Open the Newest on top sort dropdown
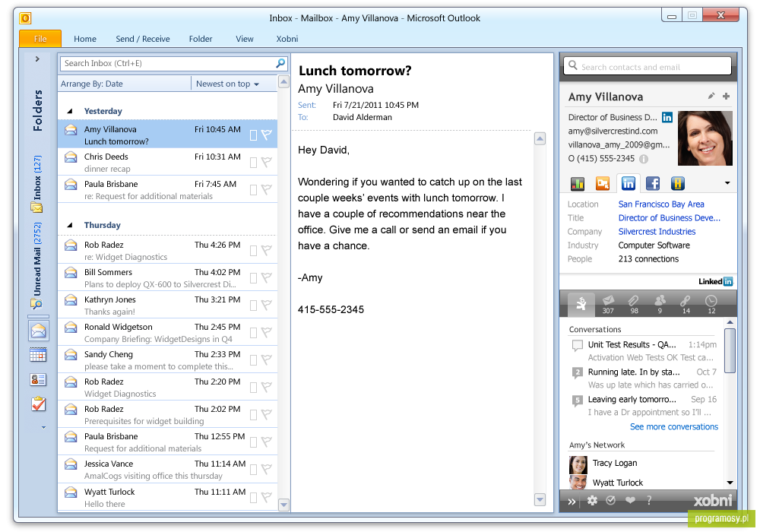 pos(227,84)
